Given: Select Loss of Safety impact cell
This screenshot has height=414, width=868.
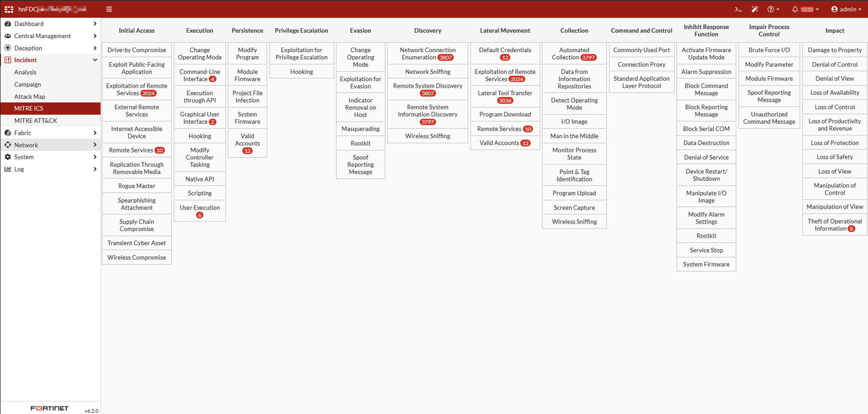Looking at the screenshot, I should pos(834,157).
